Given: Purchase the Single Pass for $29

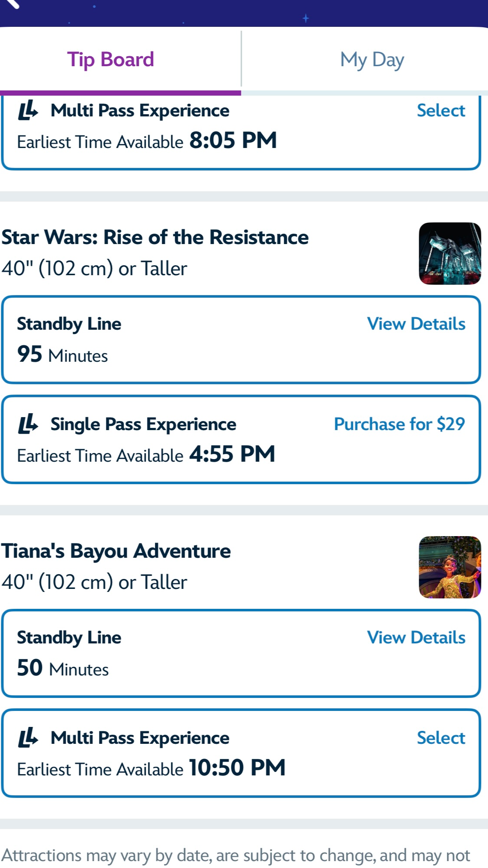Looking at the screenshot, I should 399,424.
